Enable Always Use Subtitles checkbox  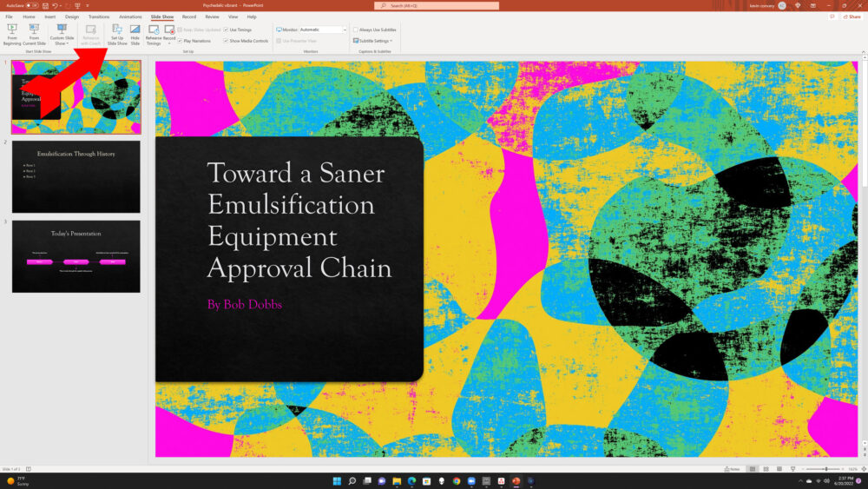coord(356,30)
